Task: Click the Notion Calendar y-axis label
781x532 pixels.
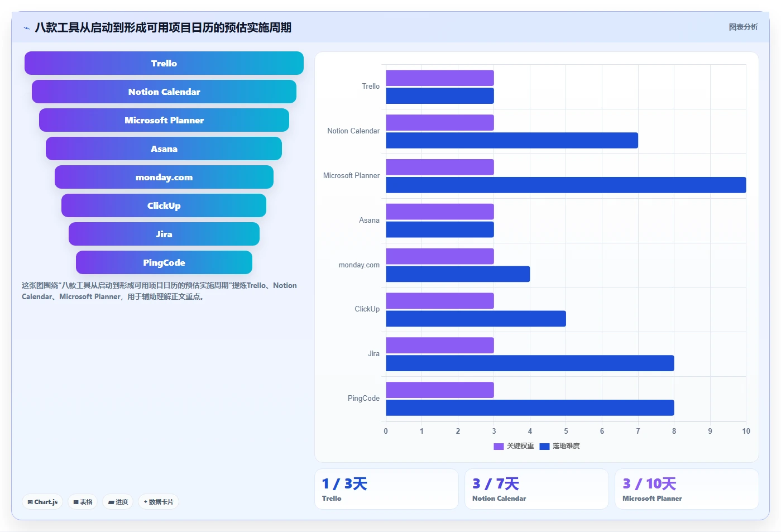Action: pos(353,131)
